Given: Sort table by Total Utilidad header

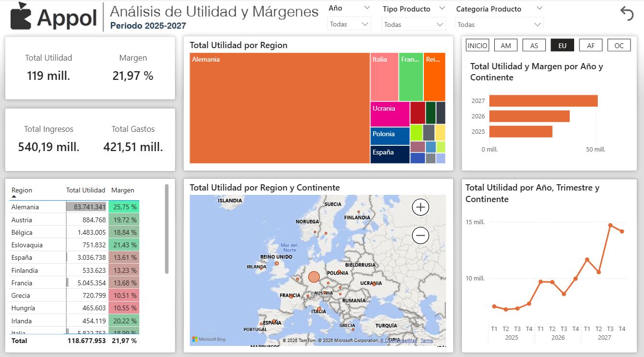Looking at the screenshot, I should [86, 190].
